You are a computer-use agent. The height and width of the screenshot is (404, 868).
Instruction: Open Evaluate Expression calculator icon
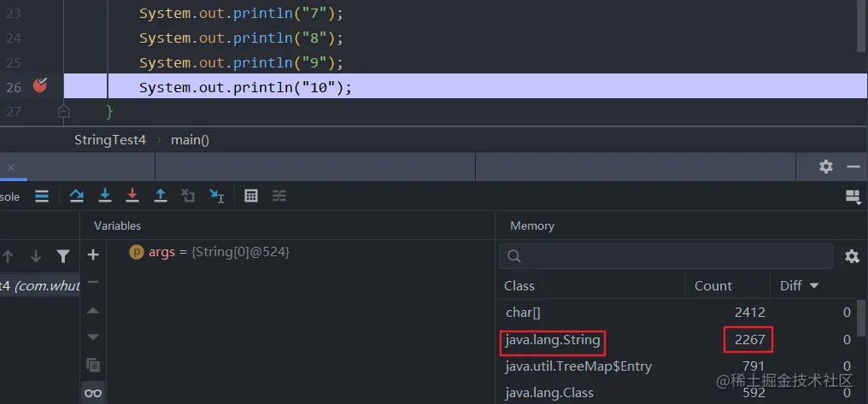click(x=251, y=196)
